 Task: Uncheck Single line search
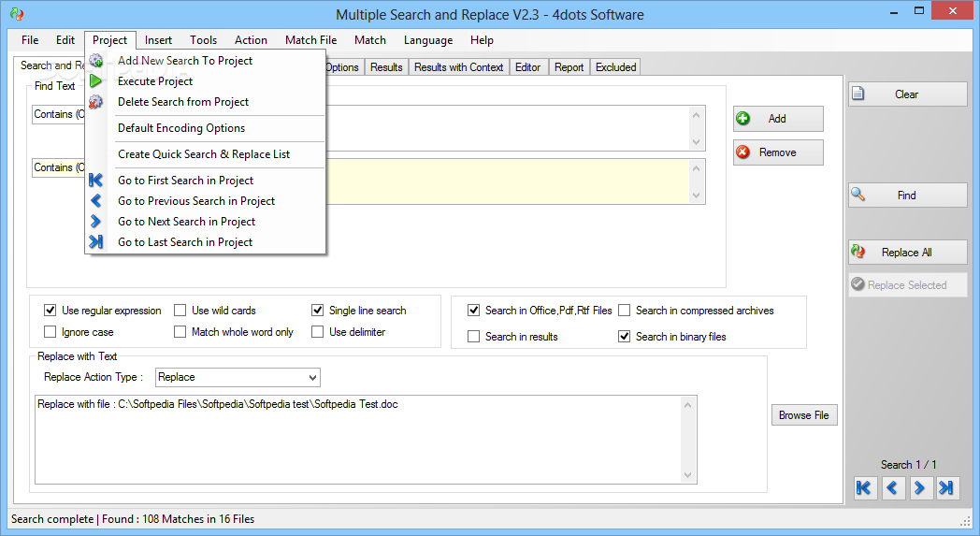click(318, 311)
